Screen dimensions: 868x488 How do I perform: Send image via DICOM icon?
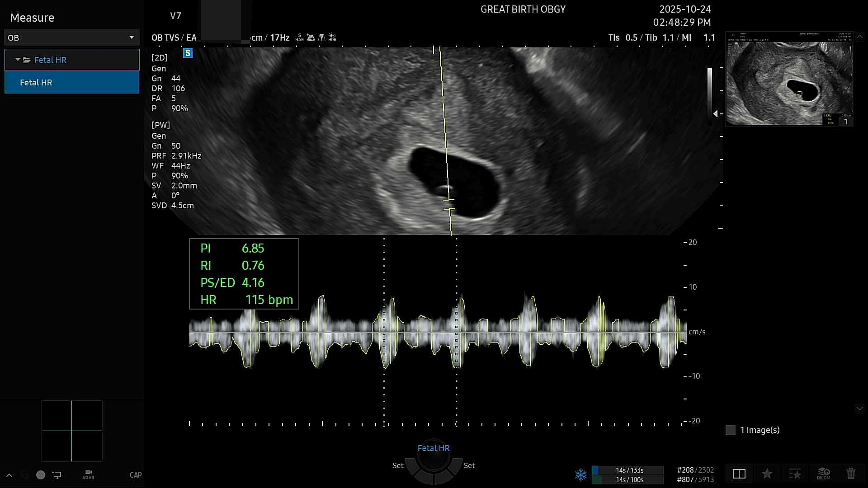pyautogui.click(x=823, y=474)
